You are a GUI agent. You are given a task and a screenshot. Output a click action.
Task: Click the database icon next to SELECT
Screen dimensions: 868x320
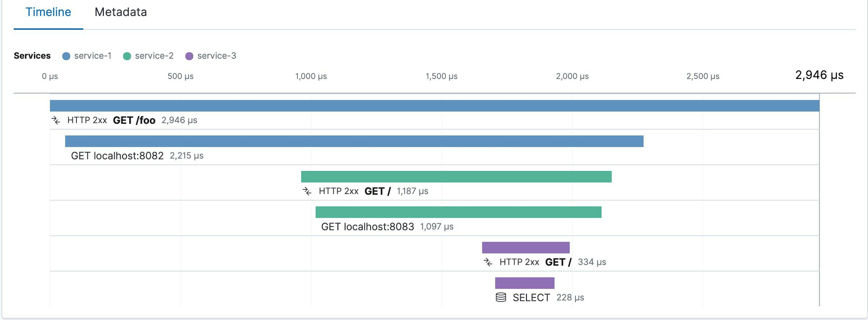[x=501, y=297]
